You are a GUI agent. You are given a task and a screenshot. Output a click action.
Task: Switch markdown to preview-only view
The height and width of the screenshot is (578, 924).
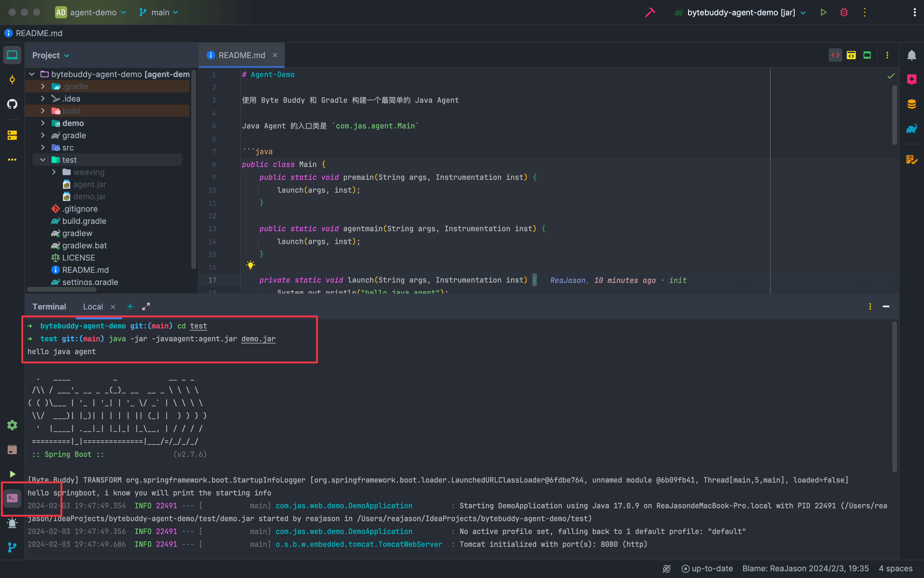click(867, 55)
